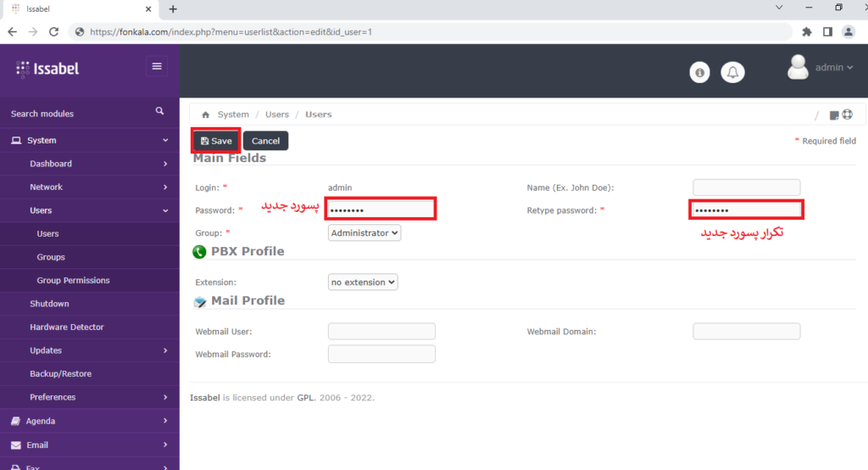868x470 pixels.
Task: Click the admin user avatar icon
Action: 798,67
